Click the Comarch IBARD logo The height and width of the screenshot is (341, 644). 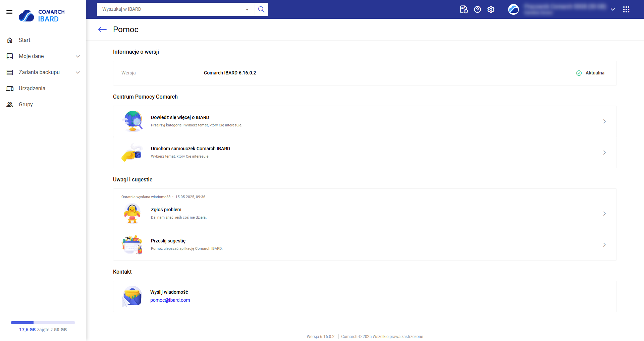pyautogui.click(x=42, y=15)
